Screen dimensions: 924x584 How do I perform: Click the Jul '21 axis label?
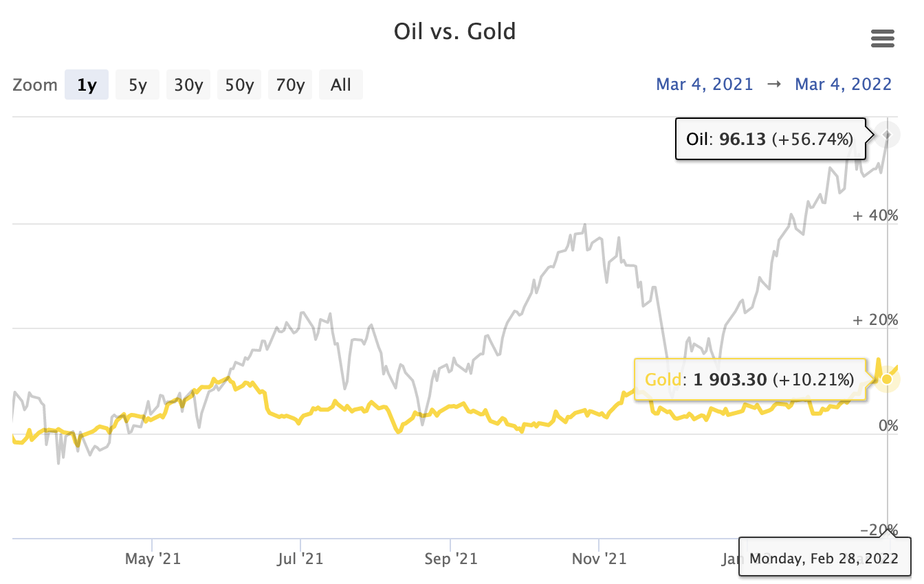click(301, 559)
